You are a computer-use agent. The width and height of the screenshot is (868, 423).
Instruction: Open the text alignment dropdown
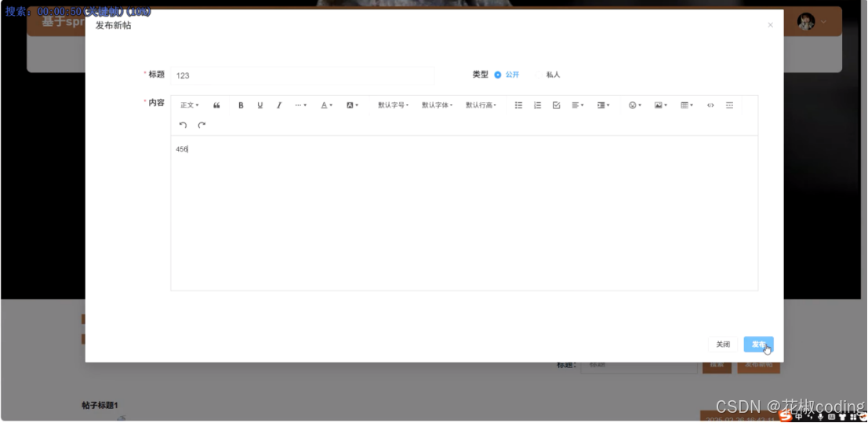click(x=577, y=105)
